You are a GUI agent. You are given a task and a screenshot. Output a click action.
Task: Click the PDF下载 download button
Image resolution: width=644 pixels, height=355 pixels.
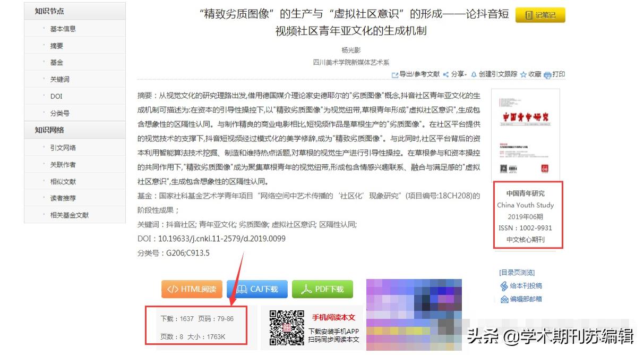323,289
